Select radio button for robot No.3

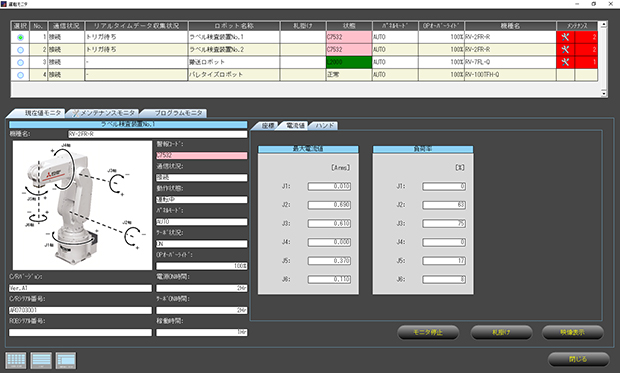[21, 62]
